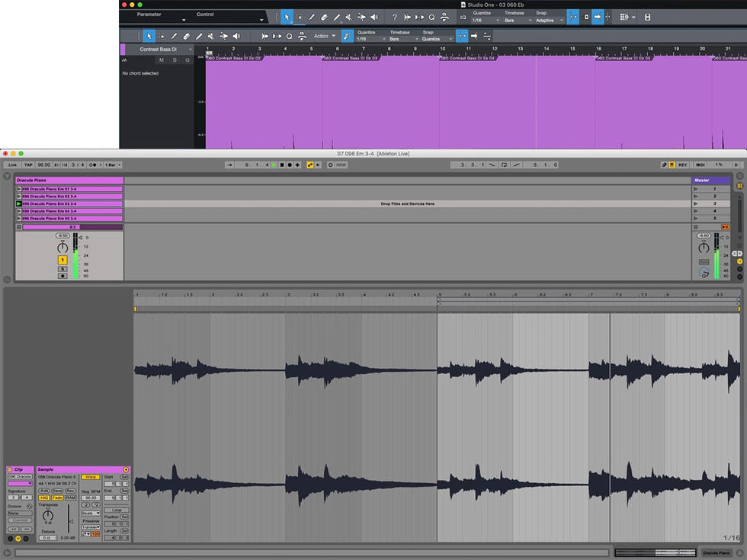The height and width of the screenshot is (560, 747).
Task: Solo the Contrast Bass DI track
Action: pyautogui.click(x=174, y=60)
